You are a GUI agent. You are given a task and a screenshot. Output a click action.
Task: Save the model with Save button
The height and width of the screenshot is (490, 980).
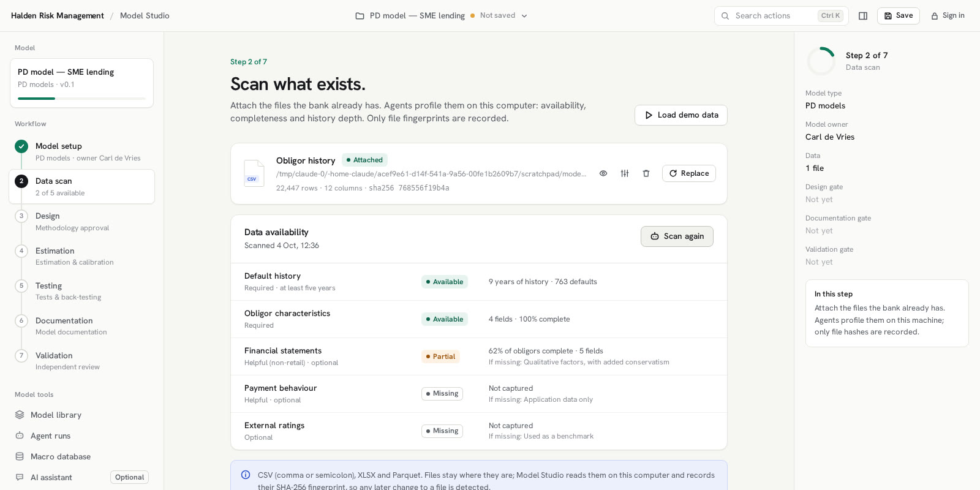point(899,16)
